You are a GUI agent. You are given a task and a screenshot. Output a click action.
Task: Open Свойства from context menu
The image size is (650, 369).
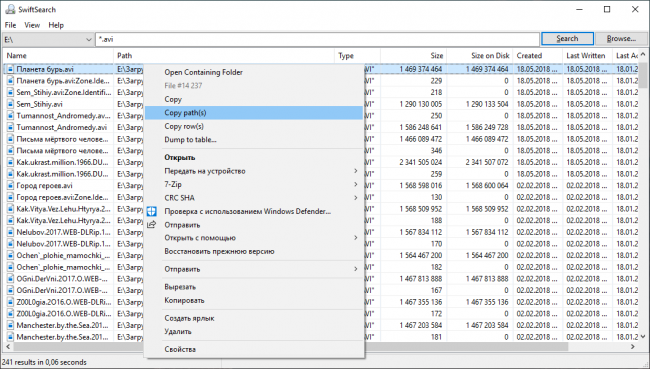click(x=254, y=350)
